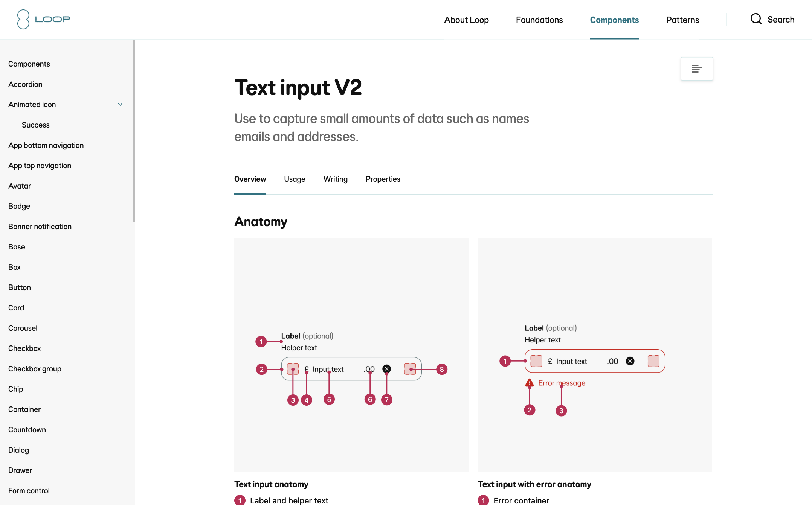The width and height of the screenshot is (812, 505).
Task: Open About Loop page
Action: pos(466,20)
